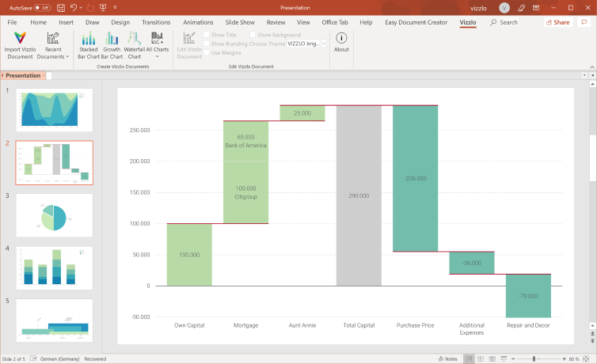Select slide 1 area chart thumbnail

[54, 110]
